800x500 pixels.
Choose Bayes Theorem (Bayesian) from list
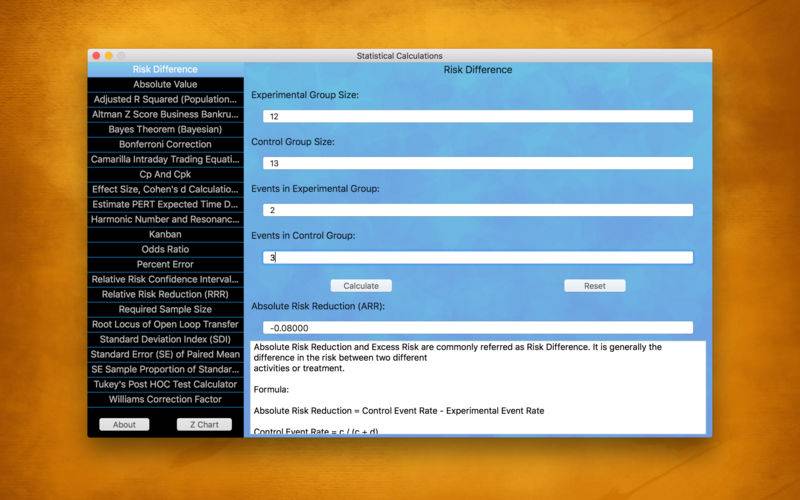click(165, 129)
